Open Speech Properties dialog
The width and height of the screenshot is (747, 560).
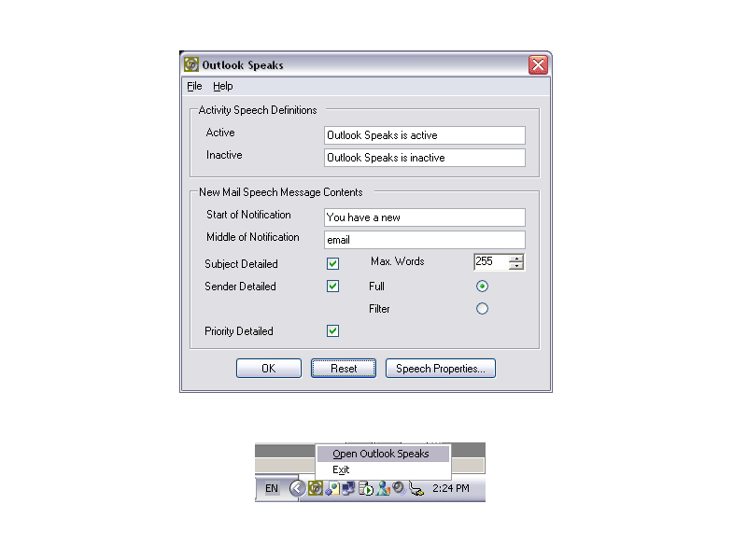point(440,368)
